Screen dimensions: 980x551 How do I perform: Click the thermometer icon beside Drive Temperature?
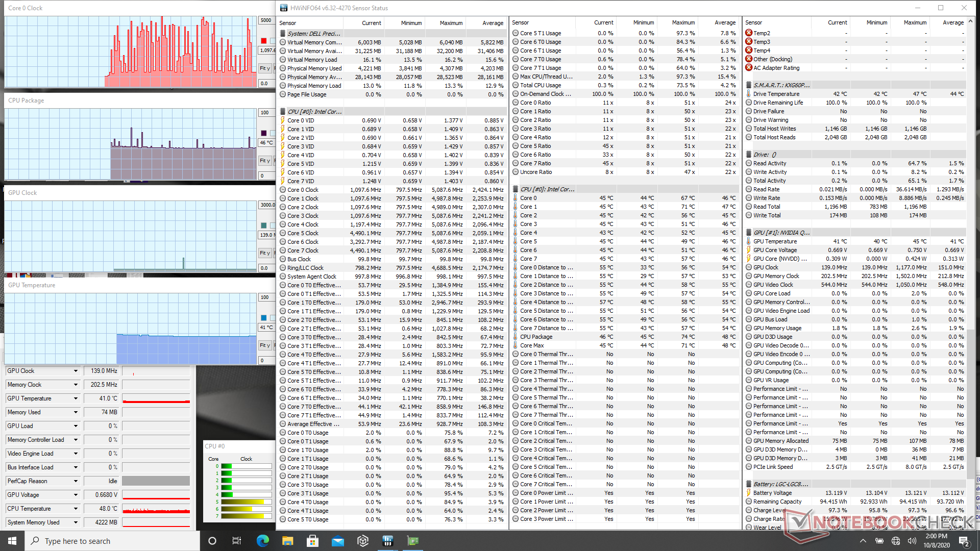click(749, 94)
